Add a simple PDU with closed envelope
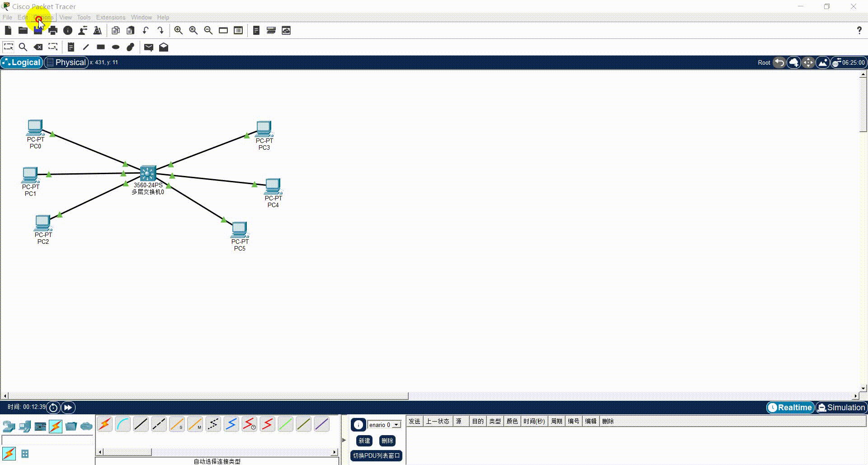The image size is (868, 465). (x=149, y=47)
